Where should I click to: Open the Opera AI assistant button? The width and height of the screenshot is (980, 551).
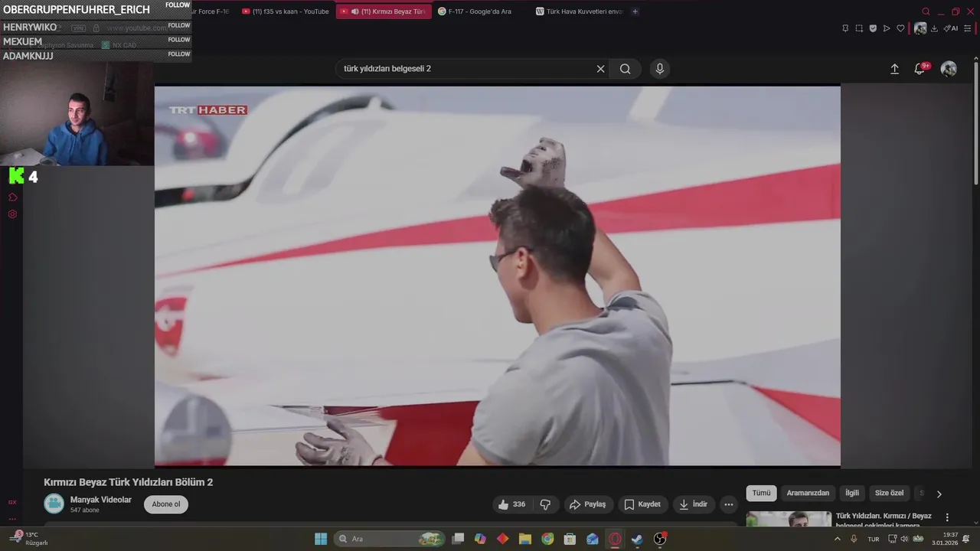click(950, 28)
